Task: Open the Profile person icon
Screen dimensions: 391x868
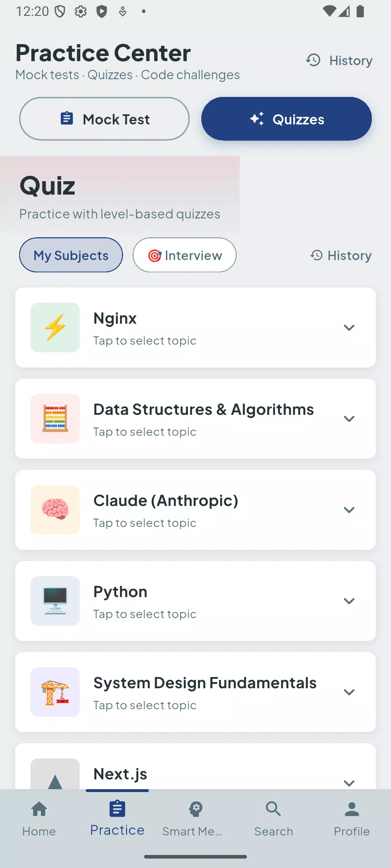Action: coord(352,809)
